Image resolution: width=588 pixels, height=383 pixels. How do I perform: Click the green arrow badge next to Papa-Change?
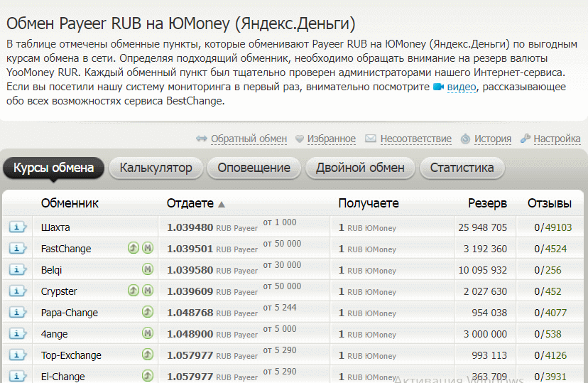tap(148, 312)
